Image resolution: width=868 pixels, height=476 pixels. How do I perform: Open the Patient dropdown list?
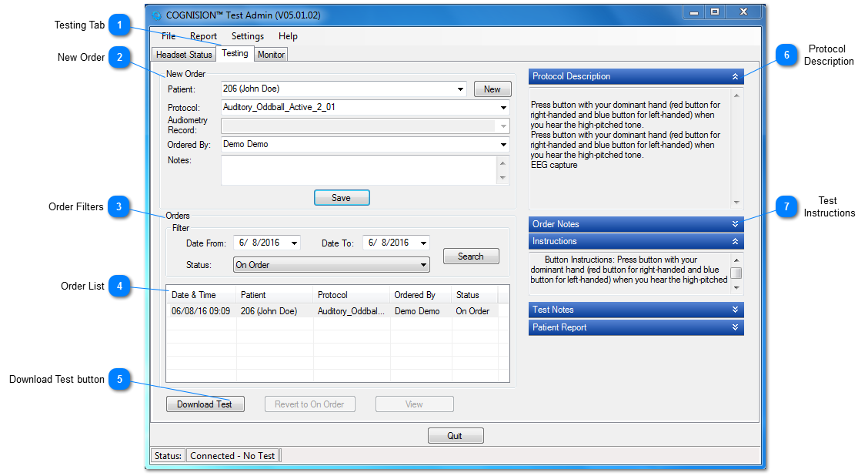[460, 89]
